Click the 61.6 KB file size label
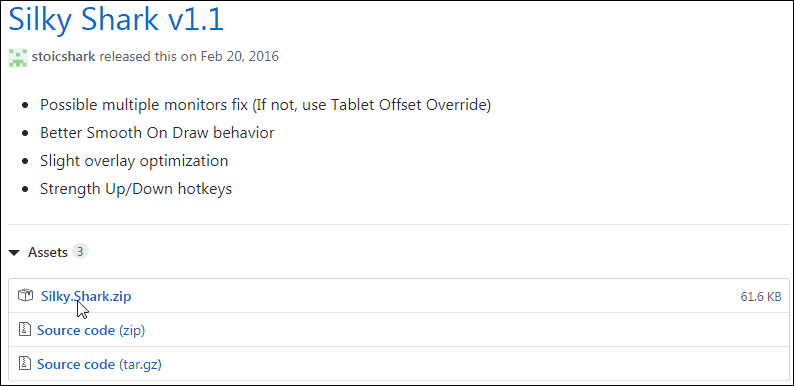Screen dimensions: 794x386 tap(761, 297)
